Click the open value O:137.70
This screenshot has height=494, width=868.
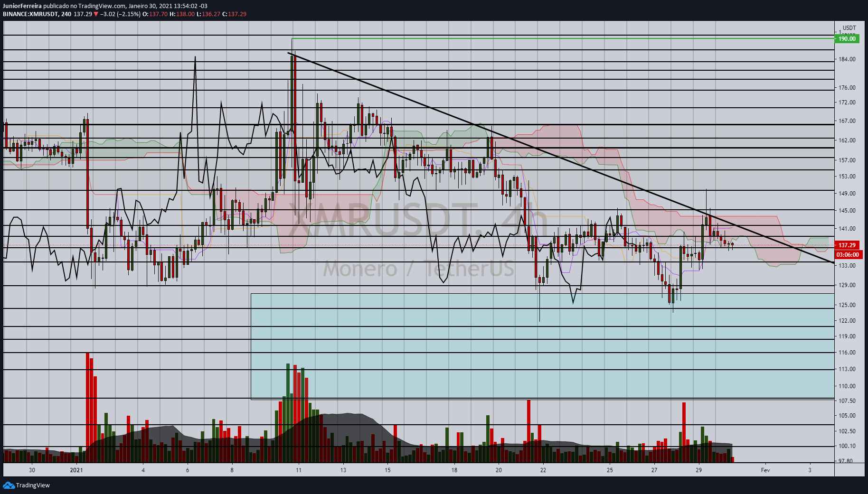click(155, 14)
